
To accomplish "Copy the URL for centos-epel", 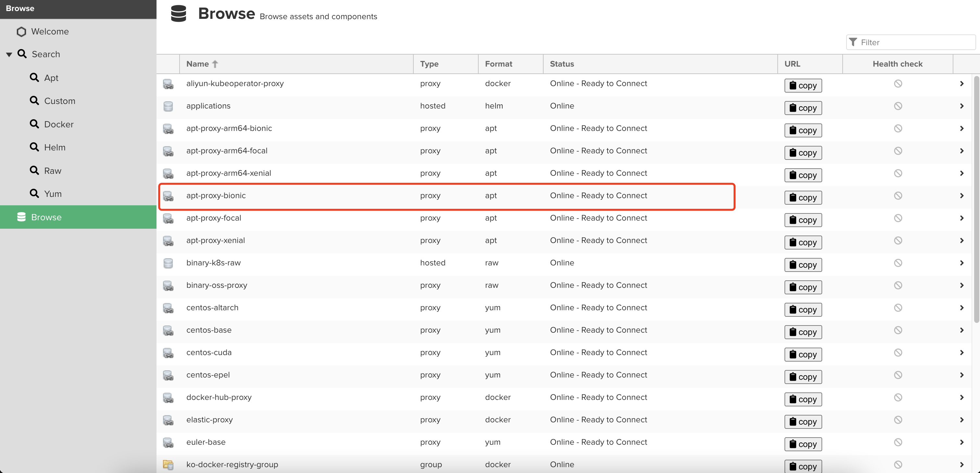I will coord(803,377).
